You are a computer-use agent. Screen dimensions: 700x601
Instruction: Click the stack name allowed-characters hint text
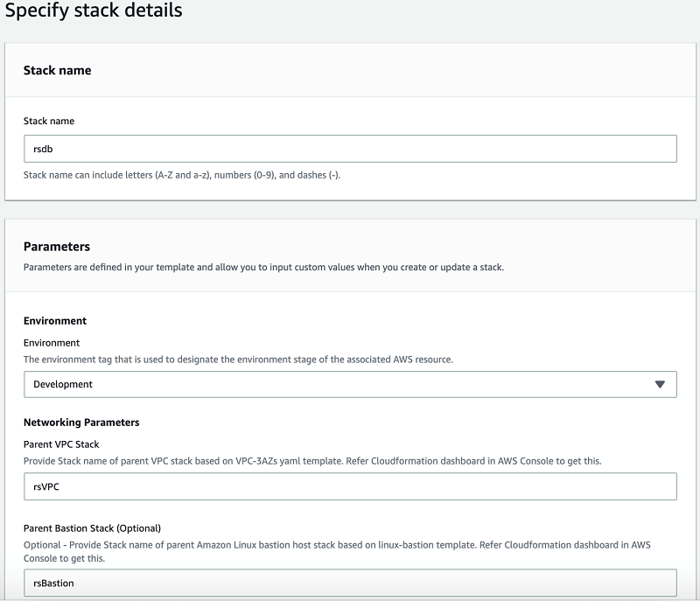[182, 175]
